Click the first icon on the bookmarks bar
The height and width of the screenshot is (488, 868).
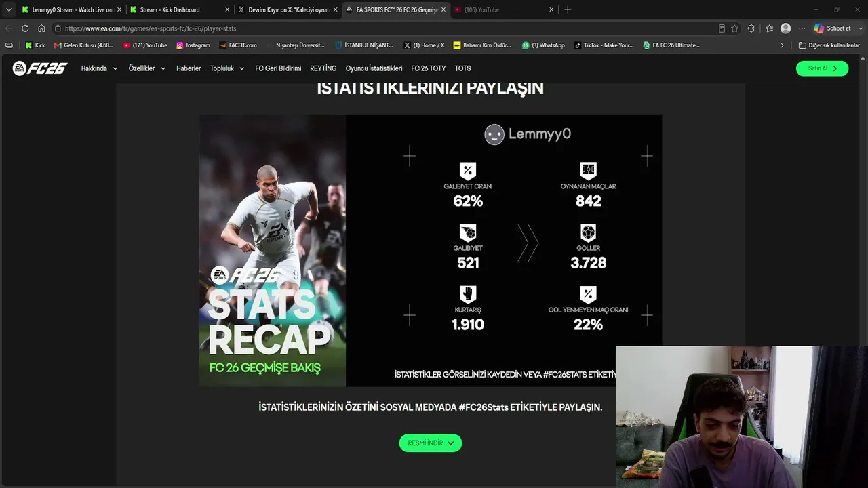pos(9,45)
